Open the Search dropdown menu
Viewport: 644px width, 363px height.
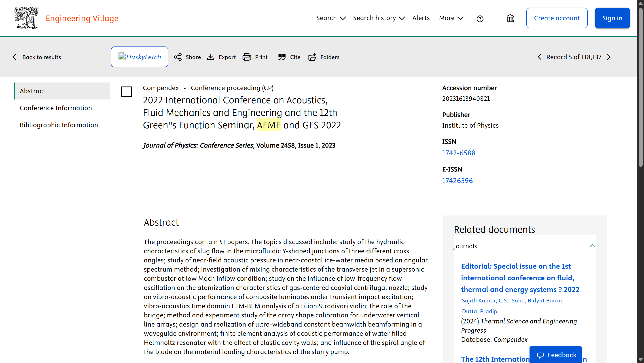click(331, 18)
